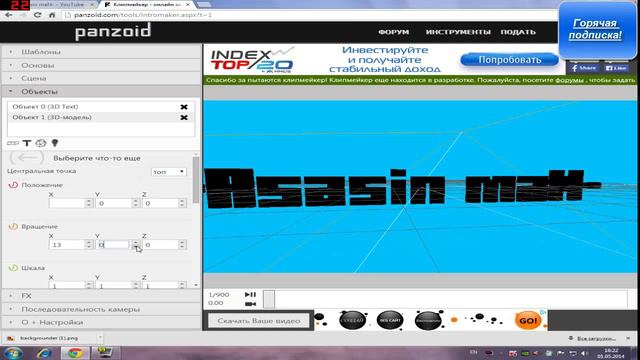Click the Вращение Y stepper arrows
This screenshot has height=360, width=640.
(x=136, y=244)
